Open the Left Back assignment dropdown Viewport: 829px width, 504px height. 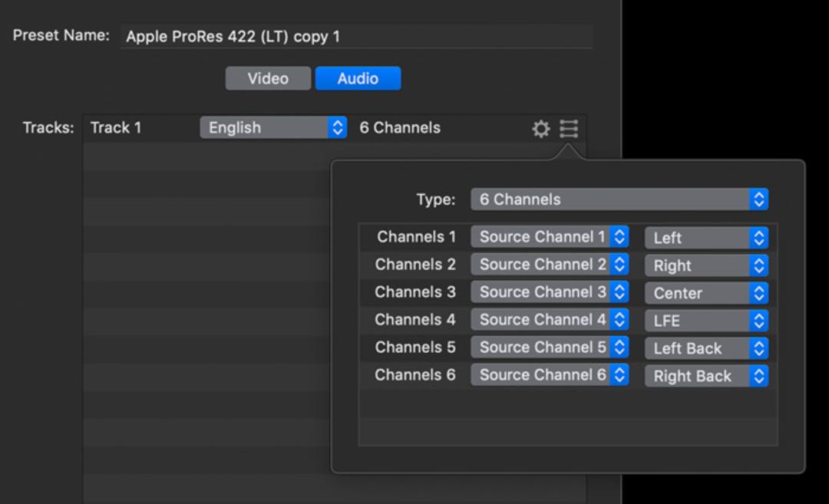(706, 348)
